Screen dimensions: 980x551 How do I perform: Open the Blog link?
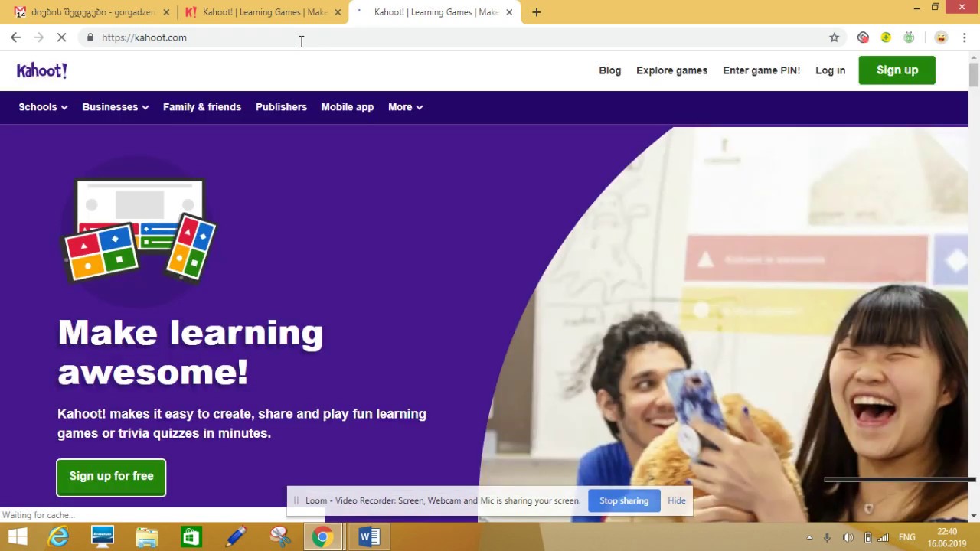point(610,70)
